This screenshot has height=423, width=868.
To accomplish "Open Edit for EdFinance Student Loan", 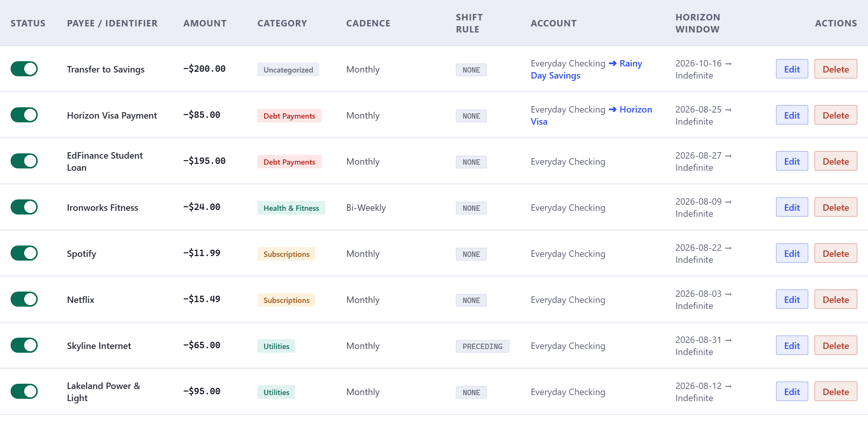I will pyautogui.click(x=792, y=161).
